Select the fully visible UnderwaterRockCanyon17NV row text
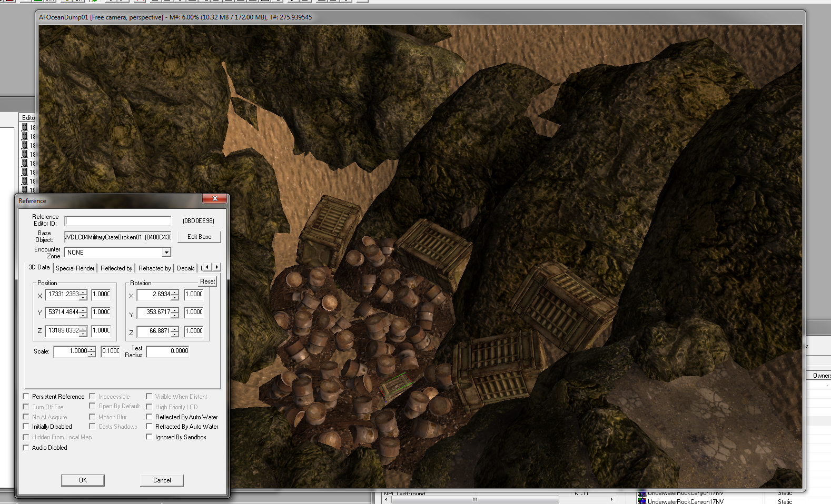Image resolution: width=831 pixels, height=504 pixels. 686,501
